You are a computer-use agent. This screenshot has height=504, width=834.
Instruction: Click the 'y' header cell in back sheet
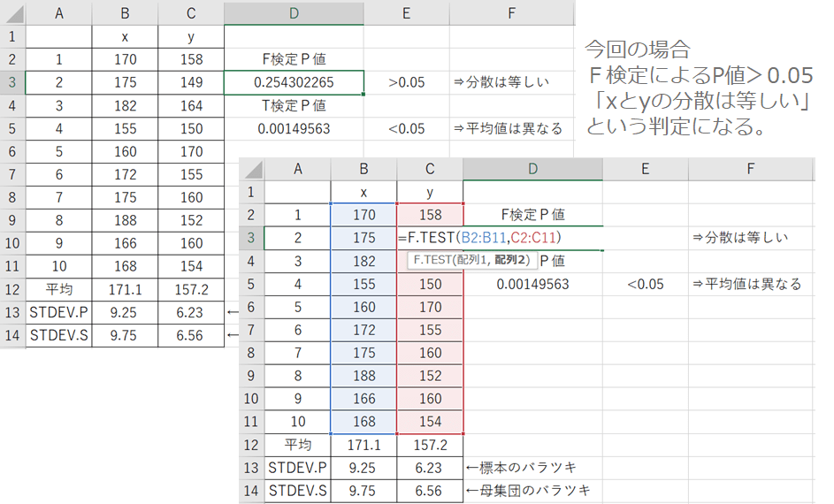(191, 36)
